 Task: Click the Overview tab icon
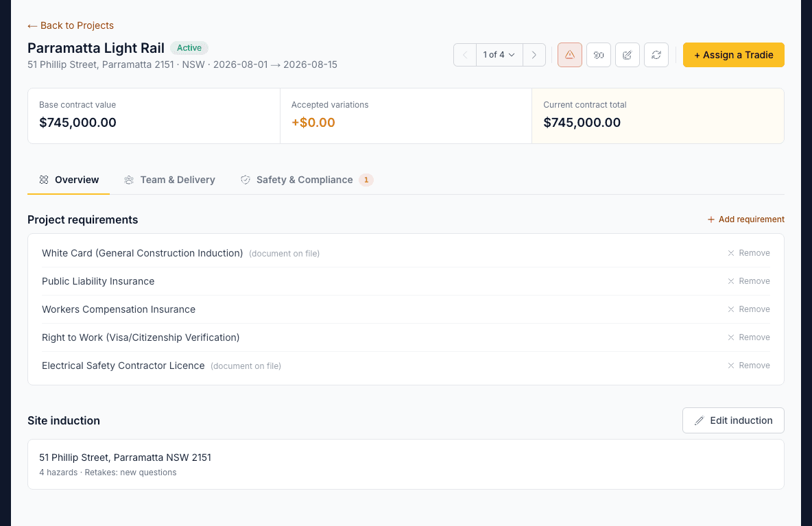[44, 180]
